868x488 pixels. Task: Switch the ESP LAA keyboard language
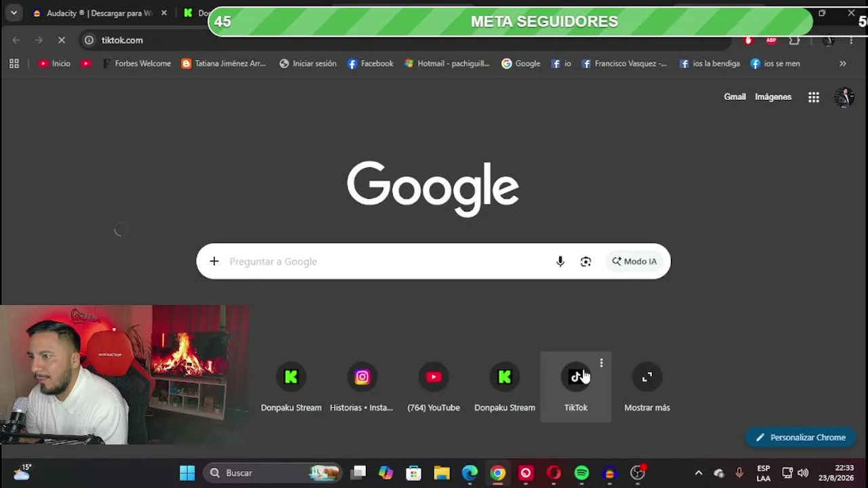coord(764,473)
